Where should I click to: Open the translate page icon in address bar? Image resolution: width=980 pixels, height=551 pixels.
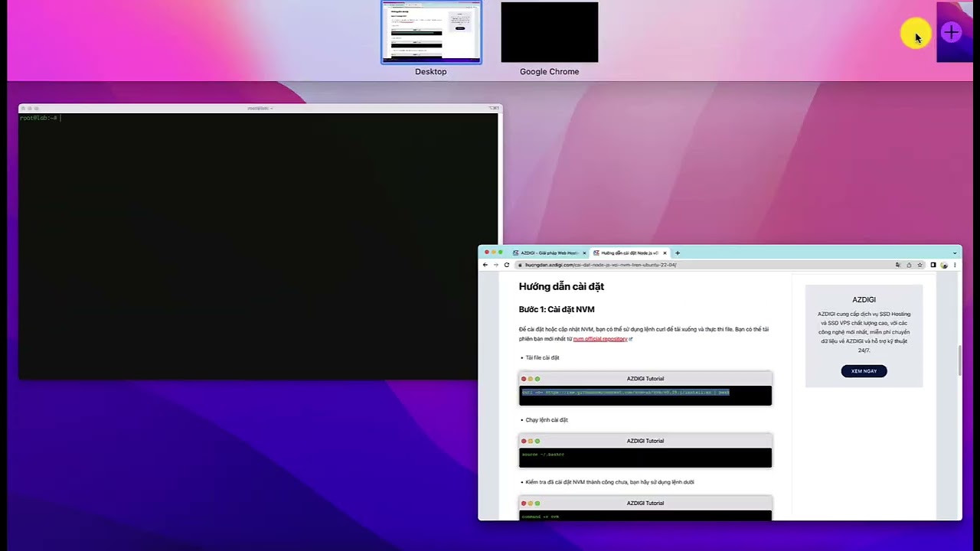(x=897, y=265)
